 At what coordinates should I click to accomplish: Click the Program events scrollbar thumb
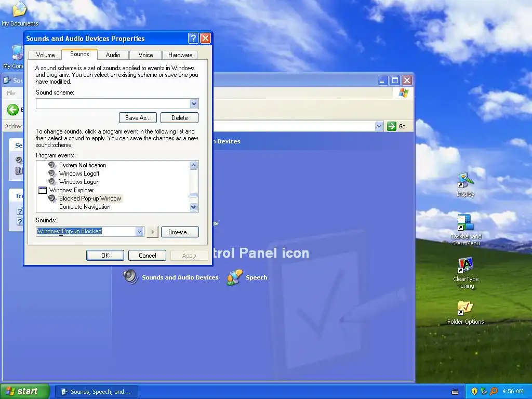193,195
